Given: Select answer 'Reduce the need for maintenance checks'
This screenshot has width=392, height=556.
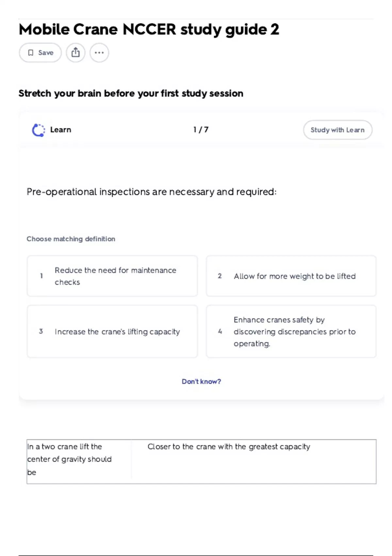Looking at the screenshot, I should coord(112,276).
